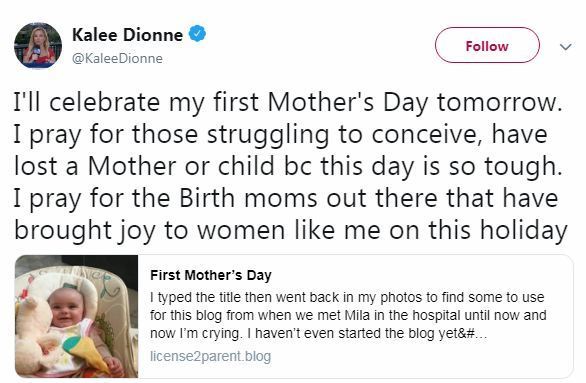The width and height of the screenshot is (586, 383).
Task: Click the word 'tomorrow' in the tweet
Action: tap(499, 102)
